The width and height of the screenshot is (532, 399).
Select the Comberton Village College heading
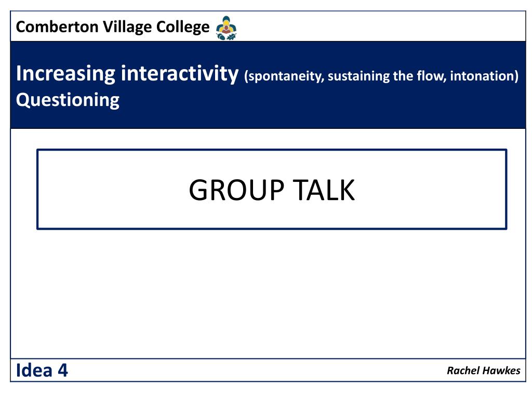pyautogui.click(x=113, y=27)
